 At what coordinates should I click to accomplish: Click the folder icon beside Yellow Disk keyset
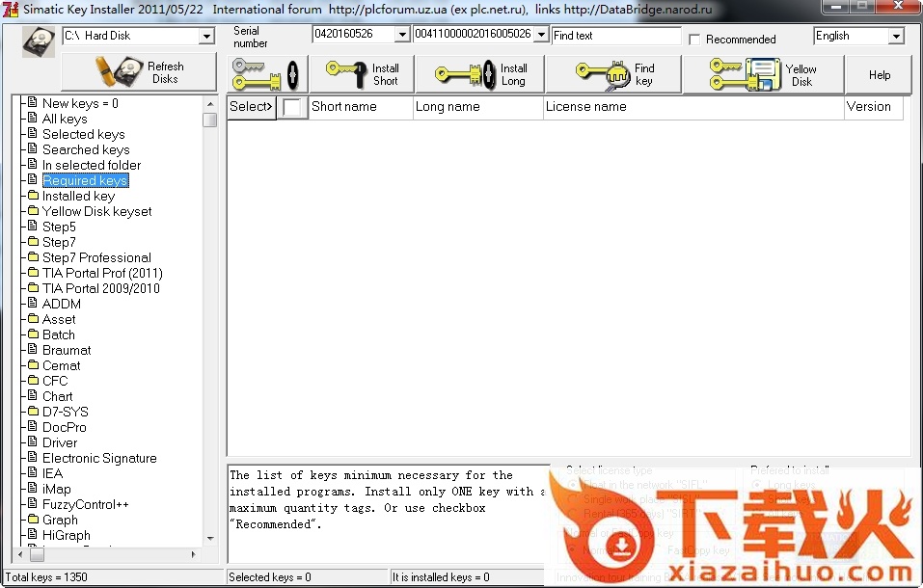33,211
